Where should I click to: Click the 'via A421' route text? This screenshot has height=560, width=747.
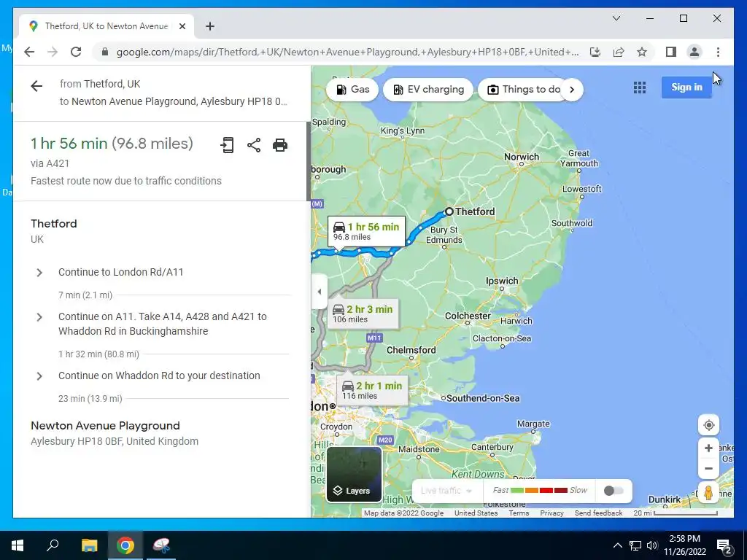coord(50,163)
